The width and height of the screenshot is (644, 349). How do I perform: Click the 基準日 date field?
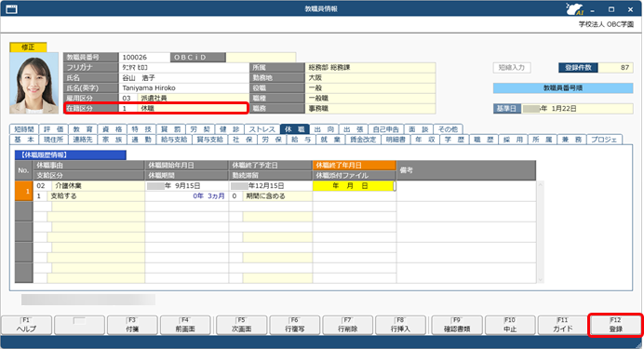[x=578, y=108]
